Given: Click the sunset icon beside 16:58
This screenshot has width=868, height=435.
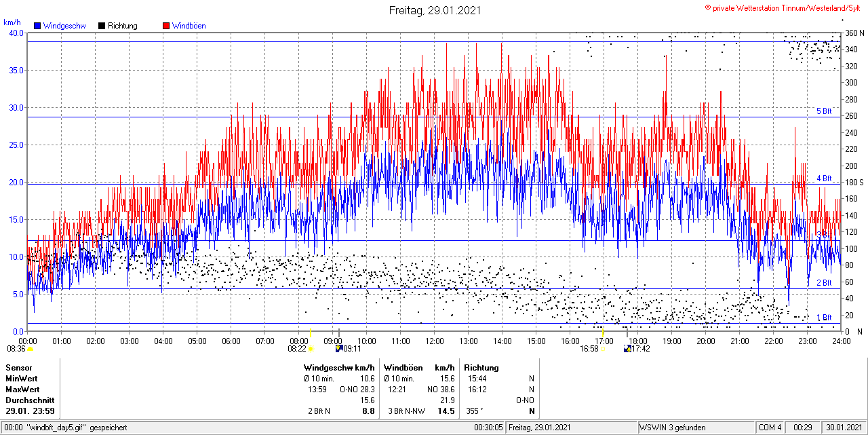Looking at the screenshot, I should coord(603,349).
